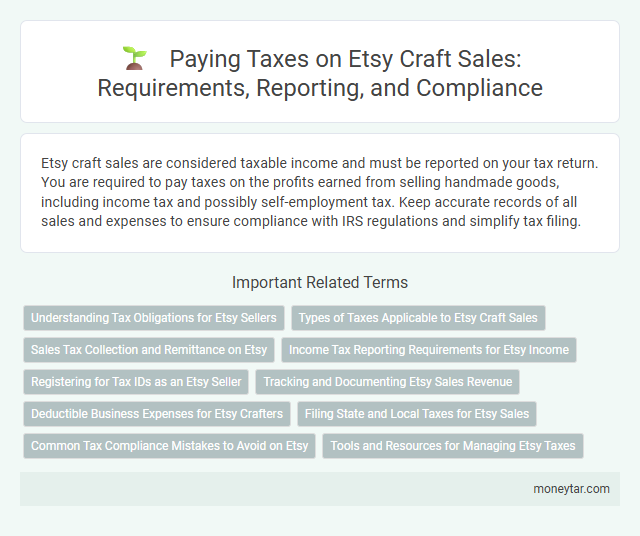This screenshot has height=536, width=640.
Task: Click the moneytar.com footer link
Action: click(571, 489)
